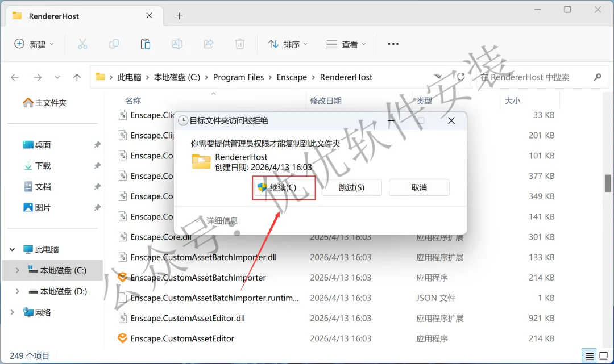
Task: Click the 继续(C) button
Action: (284, 187)
